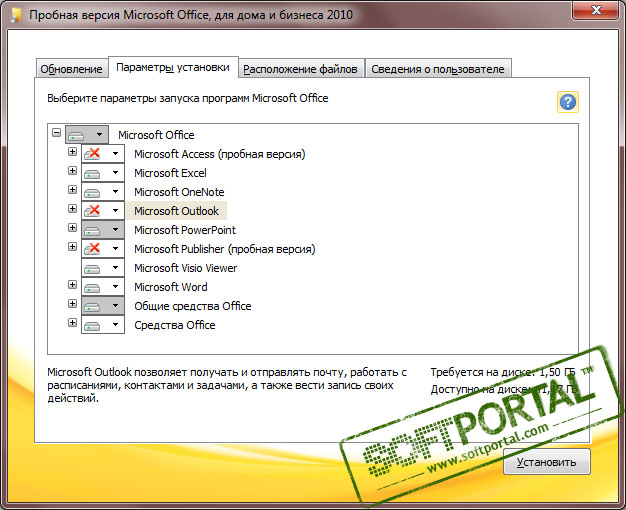Open the help question mark icon
626x510 pixels.
(567, 102)
